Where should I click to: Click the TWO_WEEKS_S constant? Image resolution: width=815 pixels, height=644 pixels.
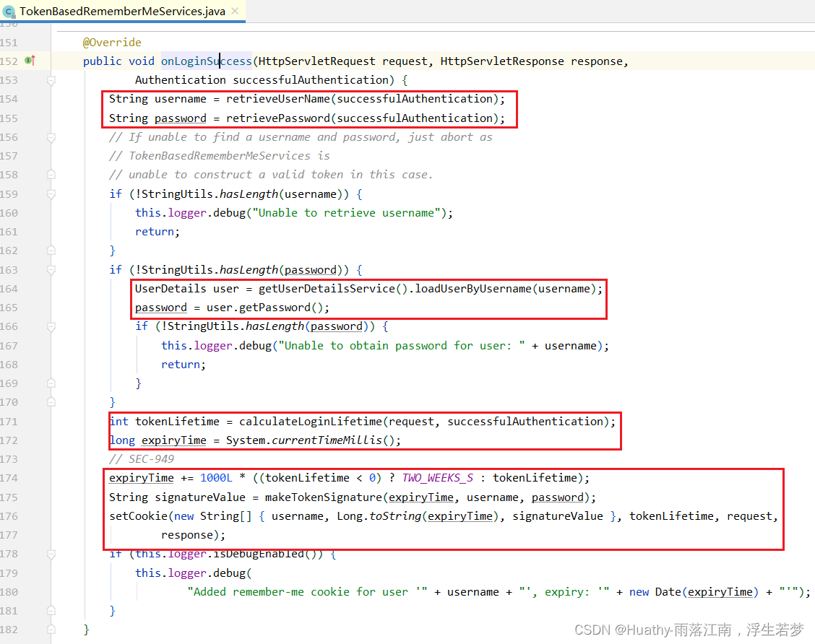click(437, 478)
